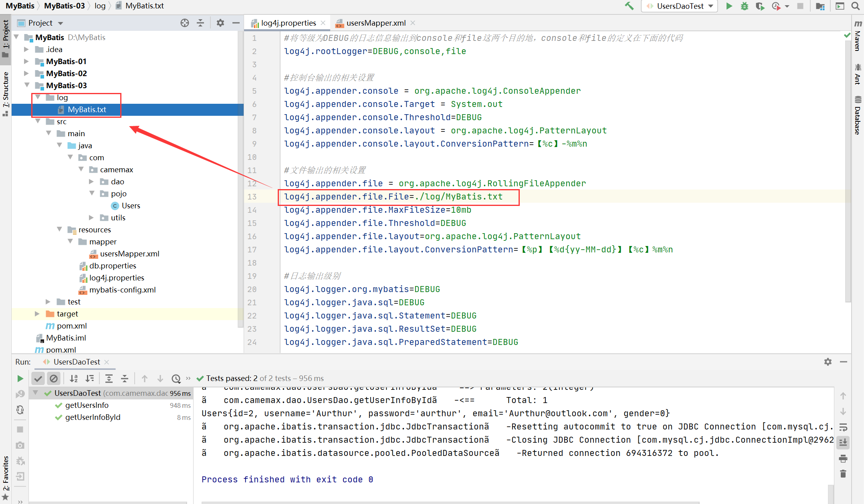Toggle scroll to end of console
Screen dimensions: 864x504
[x=843, y=442]
